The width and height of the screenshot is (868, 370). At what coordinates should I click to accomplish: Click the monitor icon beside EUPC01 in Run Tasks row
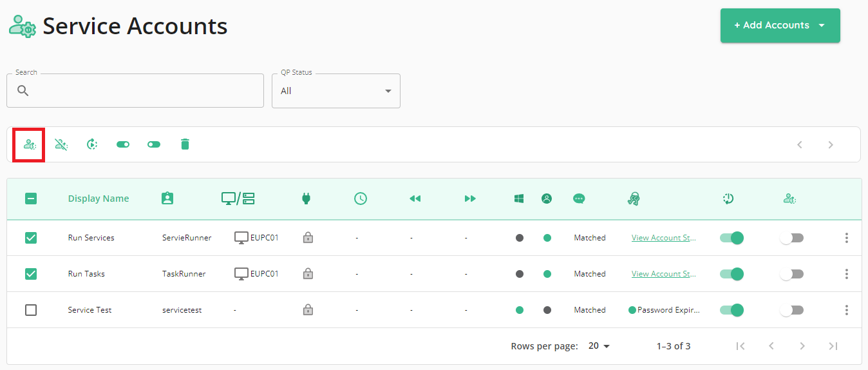point(241,274)
